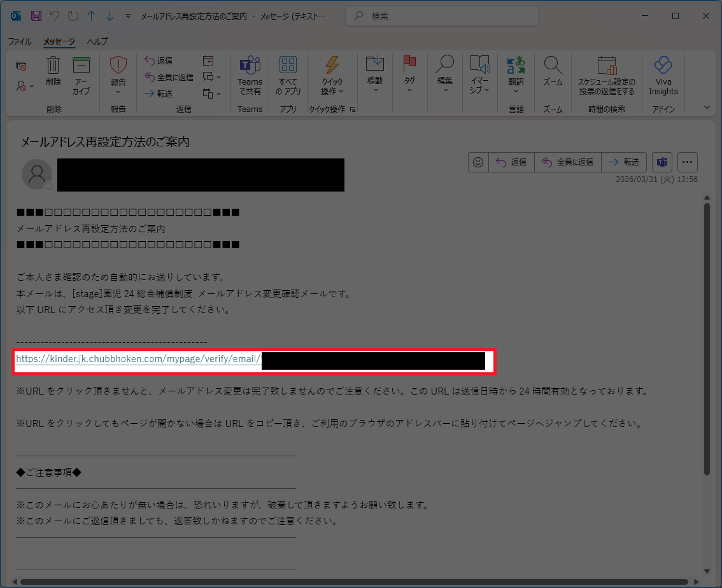Click the Delete (削除) trash icon
722x588 pixels.
pos(53,66)
